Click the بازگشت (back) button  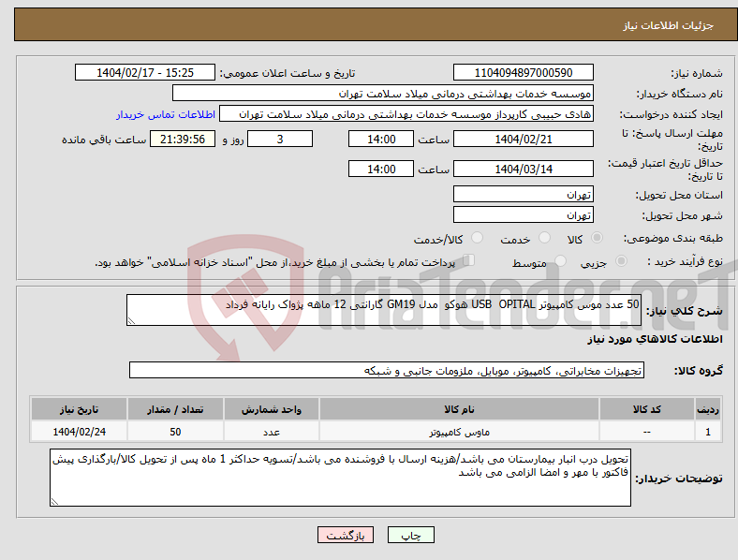click(346, 535)
